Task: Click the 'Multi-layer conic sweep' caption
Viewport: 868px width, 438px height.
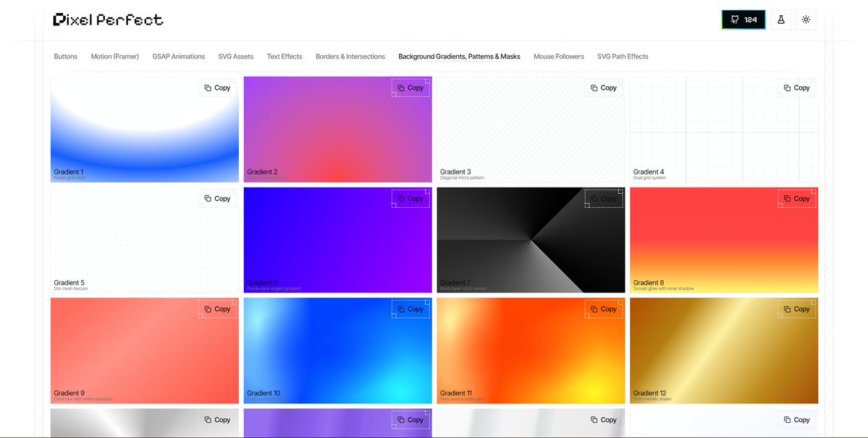Action: [463, 288]
